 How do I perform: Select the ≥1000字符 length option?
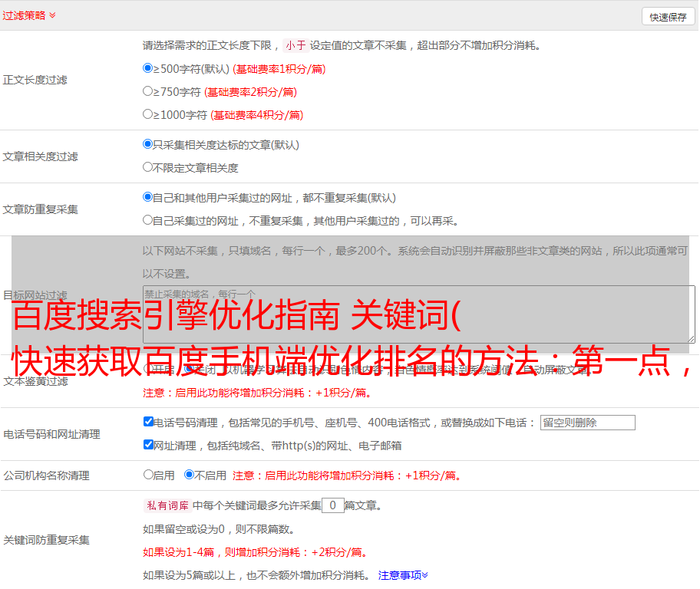coord(147,114)
